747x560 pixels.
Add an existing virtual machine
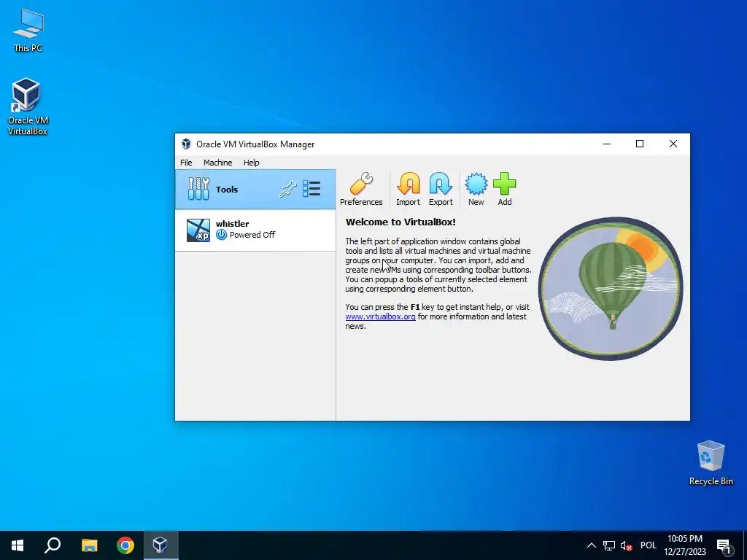(x=505, y=189)
